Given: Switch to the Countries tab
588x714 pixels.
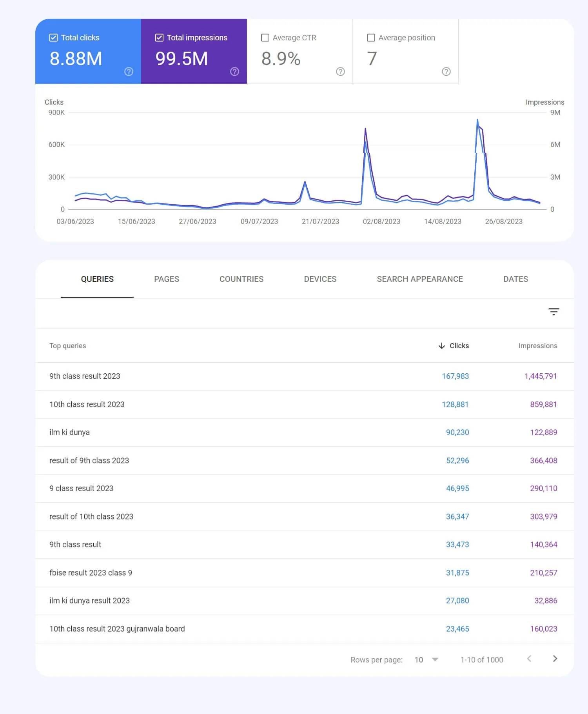Looking at the screenshot, I should pos(241,279).
